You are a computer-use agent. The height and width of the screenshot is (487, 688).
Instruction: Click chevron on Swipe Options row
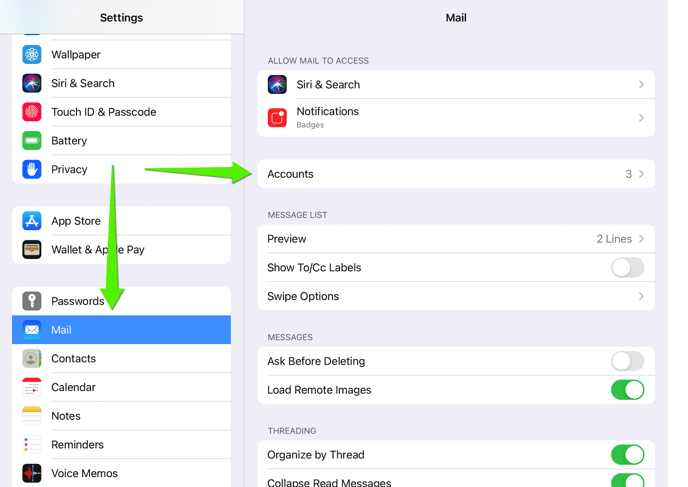(x=641, y=296)
